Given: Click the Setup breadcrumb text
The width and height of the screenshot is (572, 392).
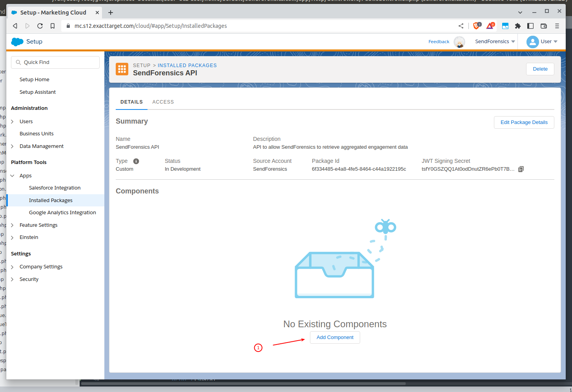Looking at the screenshot, I should coord(142,66).
